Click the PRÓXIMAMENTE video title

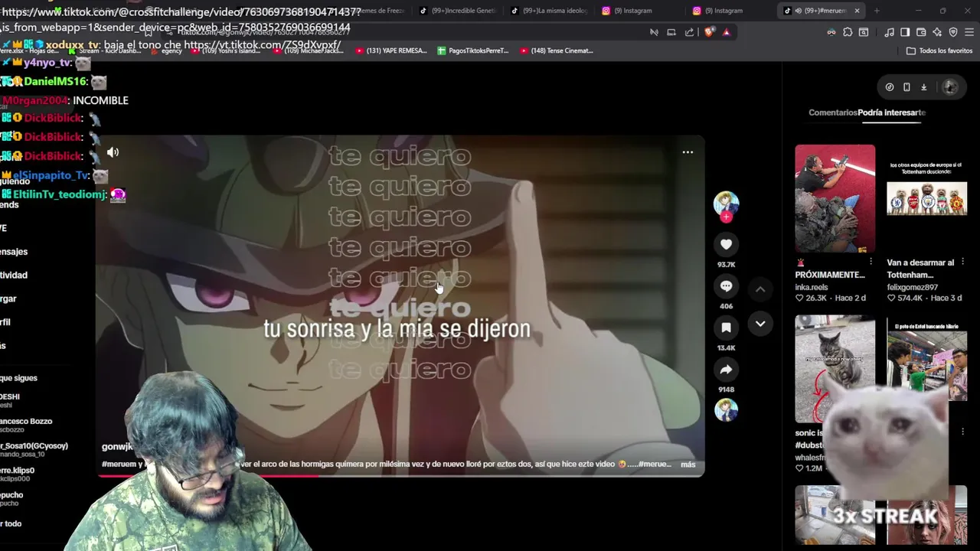pos(830,275)
